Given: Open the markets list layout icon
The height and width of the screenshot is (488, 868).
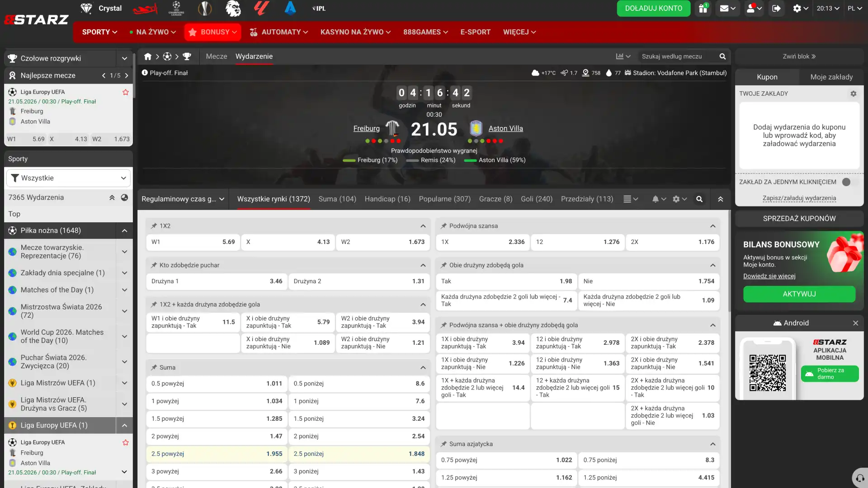Looking at the screenshot, I should click(631, 199).
